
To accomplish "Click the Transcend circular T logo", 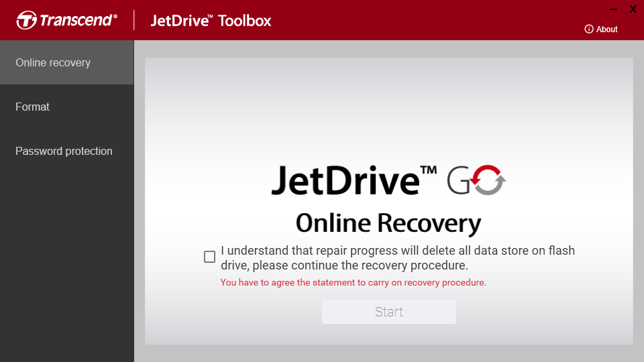I will pyautogui.click(x=27, y=20).
